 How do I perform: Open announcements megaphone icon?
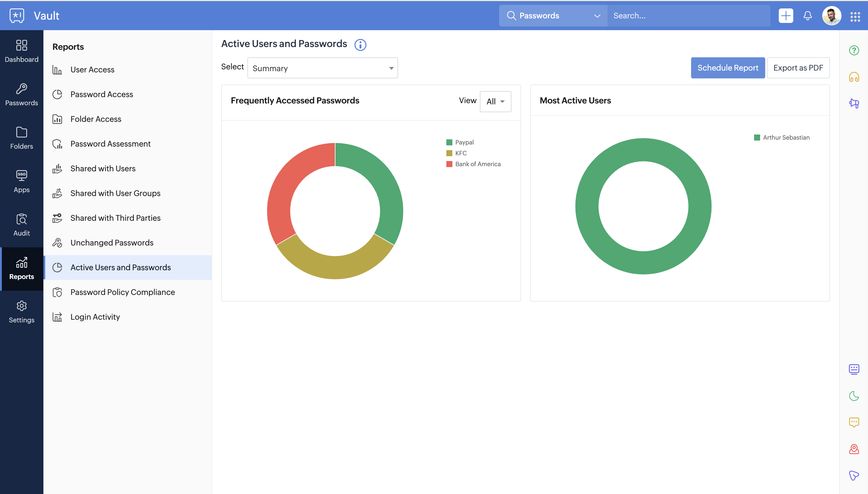point(854,103)
